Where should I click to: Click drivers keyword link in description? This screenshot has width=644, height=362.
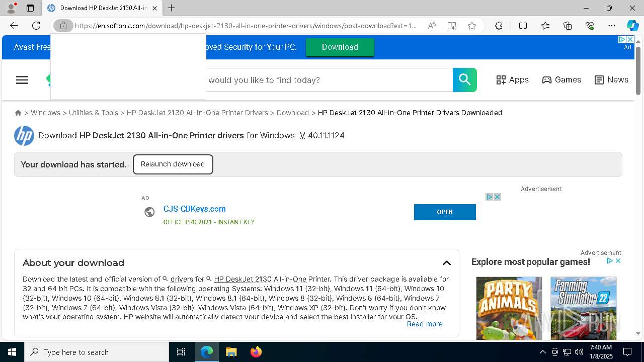182,279
